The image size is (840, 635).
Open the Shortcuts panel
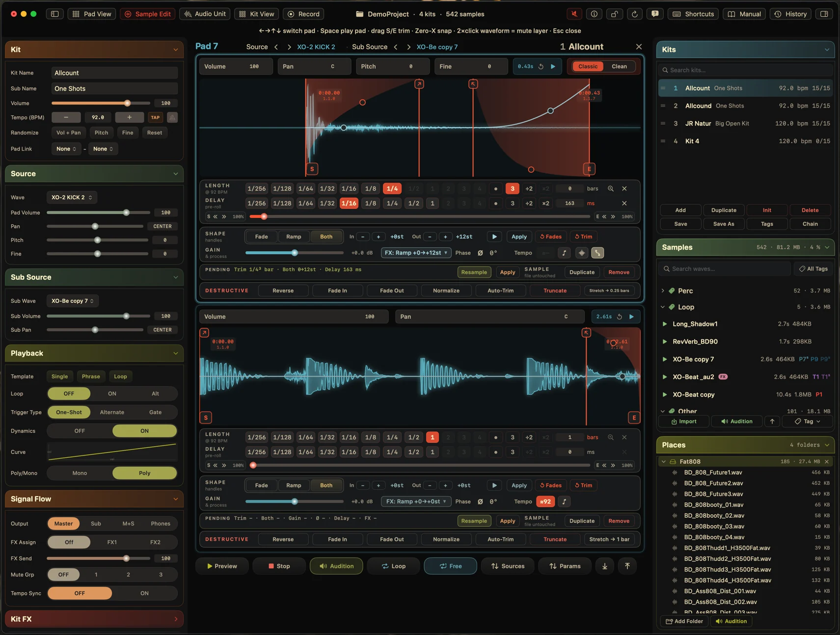[693, 14]
